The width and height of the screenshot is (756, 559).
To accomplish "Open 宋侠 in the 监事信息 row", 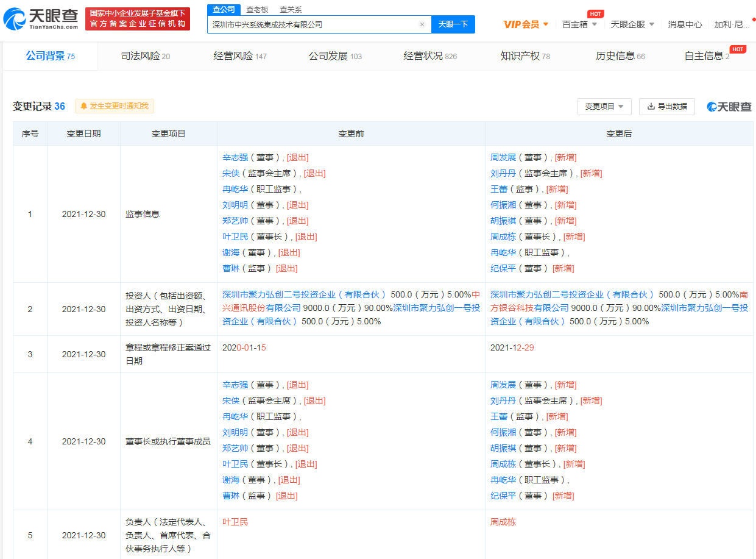I will (x=231, y=173).
